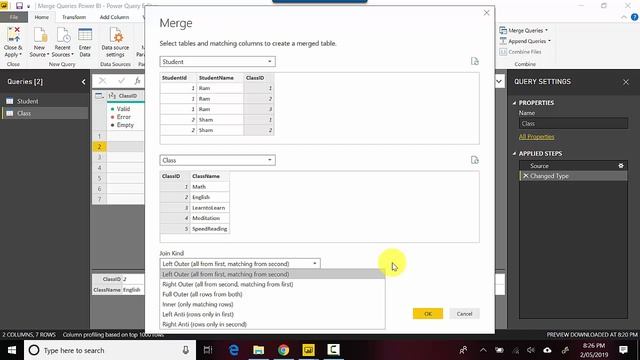
Task: Click Cancel in the Merge dialog
Action: tap(464, 313)
